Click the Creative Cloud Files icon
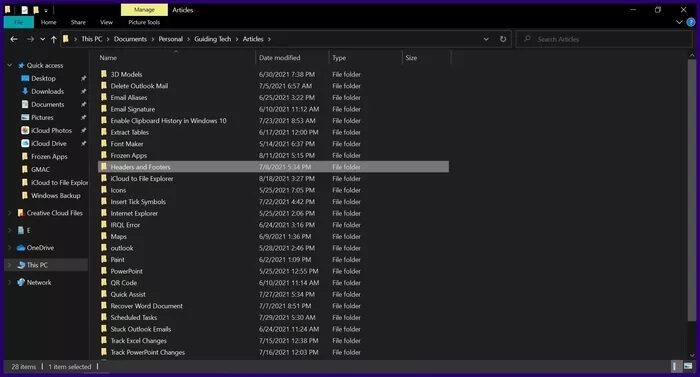This screenshot has width=700, height=377. [21, 213]
